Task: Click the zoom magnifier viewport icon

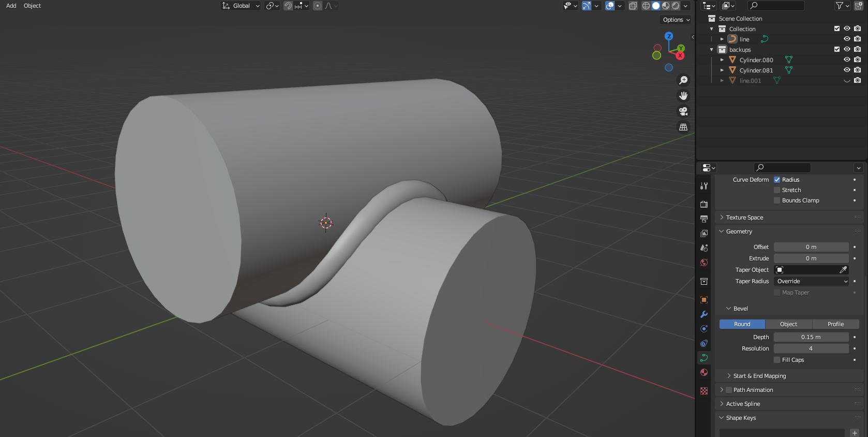Action: [x=683, y=80]
